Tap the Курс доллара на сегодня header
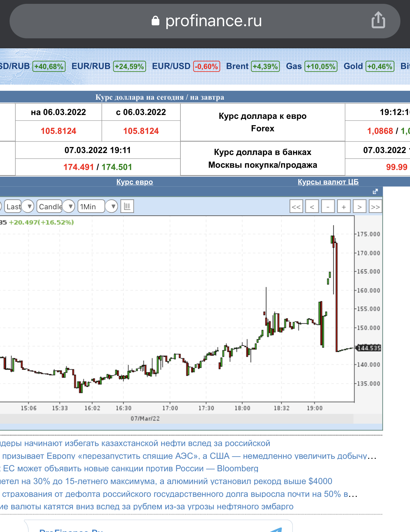This screenshot has width=410, height=532. [160, 97]
